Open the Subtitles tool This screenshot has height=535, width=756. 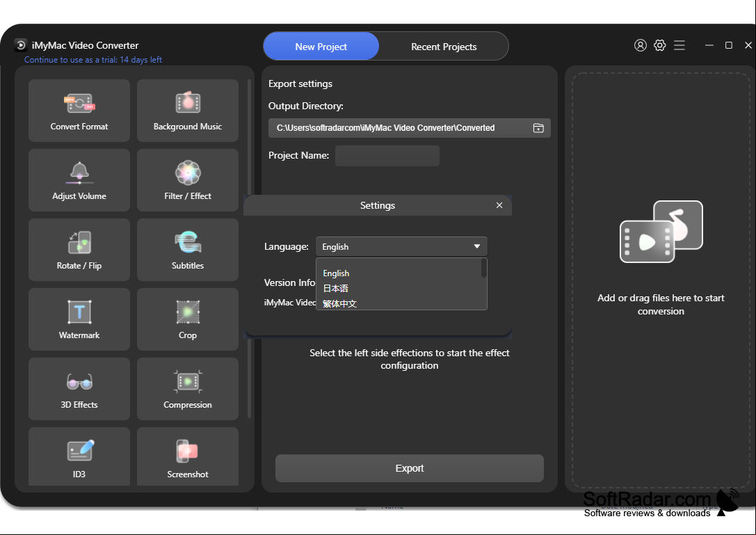point(188,249)
